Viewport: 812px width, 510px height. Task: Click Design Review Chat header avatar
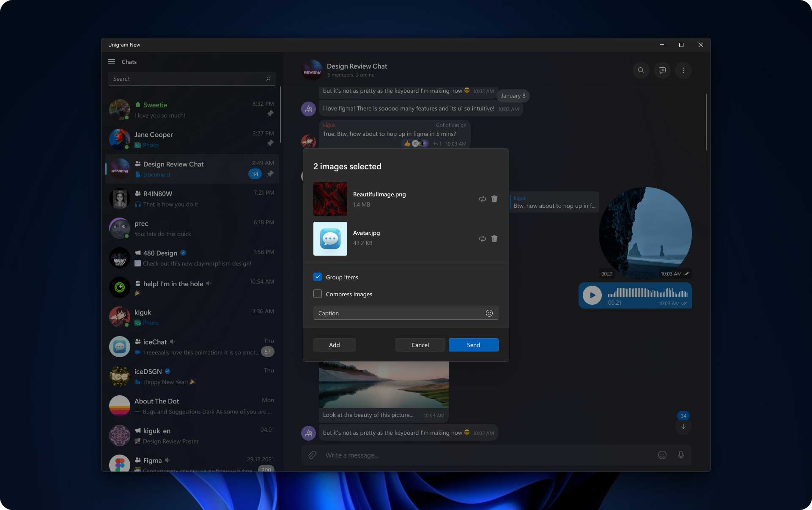point(312,70)
